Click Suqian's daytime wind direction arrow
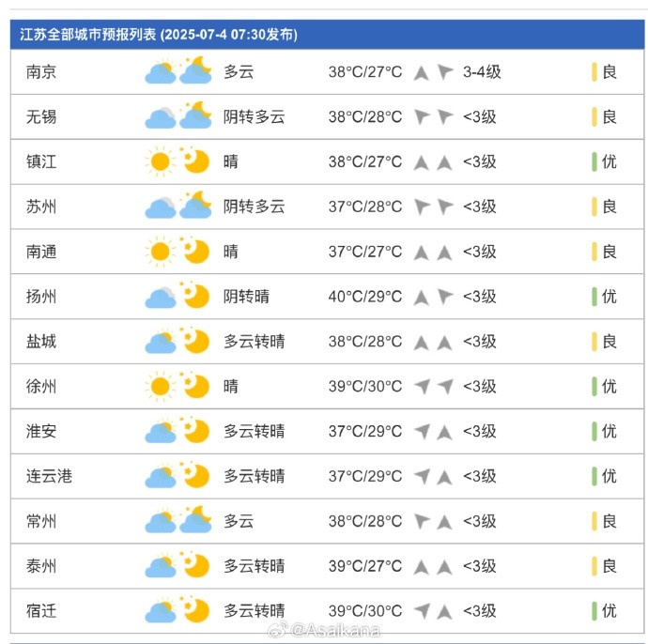 click(422, 611)
